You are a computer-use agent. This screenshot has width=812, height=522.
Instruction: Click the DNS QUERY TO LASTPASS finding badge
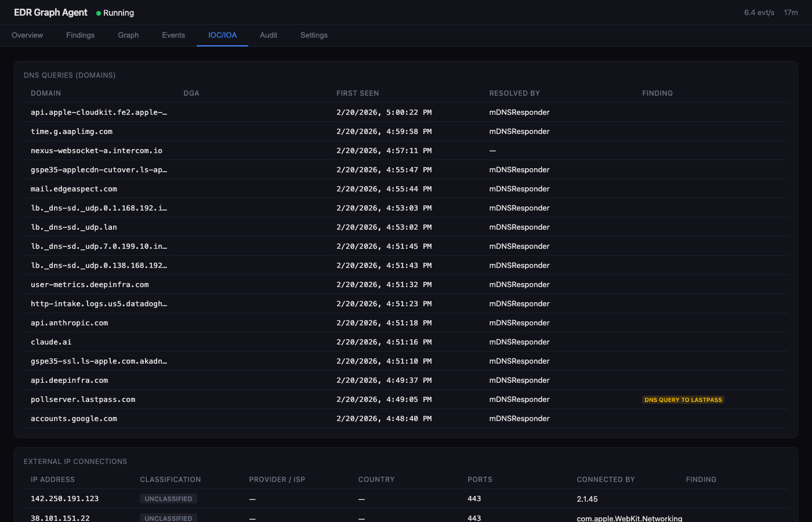coord(683,400)
